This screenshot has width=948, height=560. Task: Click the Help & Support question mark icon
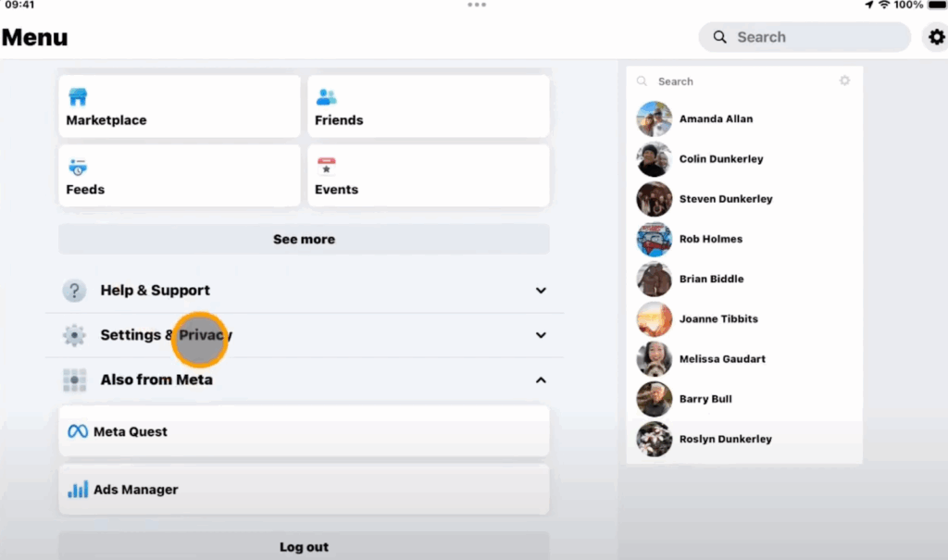74,291
